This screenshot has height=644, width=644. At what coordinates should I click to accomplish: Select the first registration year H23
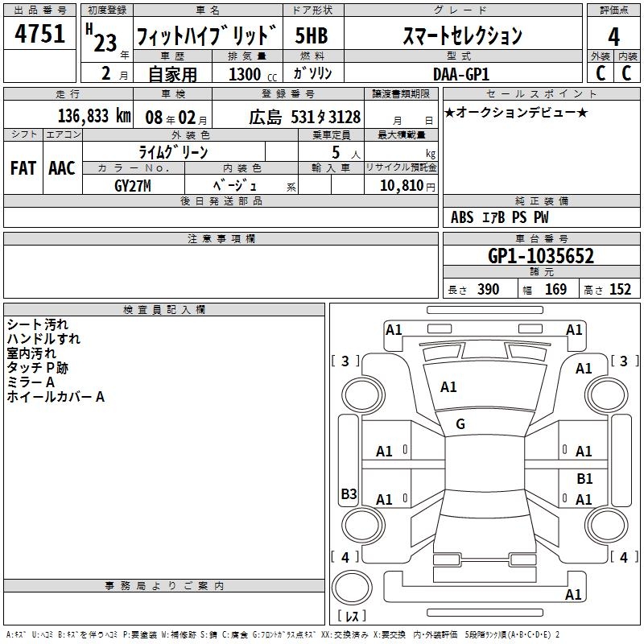[x=102, y=38]
